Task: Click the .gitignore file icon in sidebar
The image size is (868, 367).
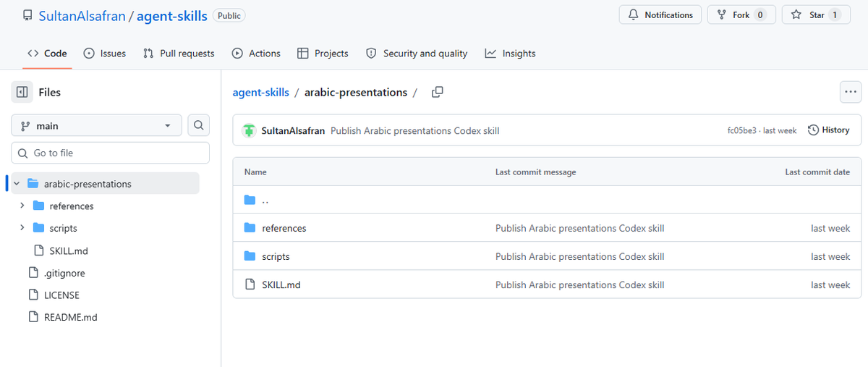Action: pyautogui.click(x=33, y=273)
